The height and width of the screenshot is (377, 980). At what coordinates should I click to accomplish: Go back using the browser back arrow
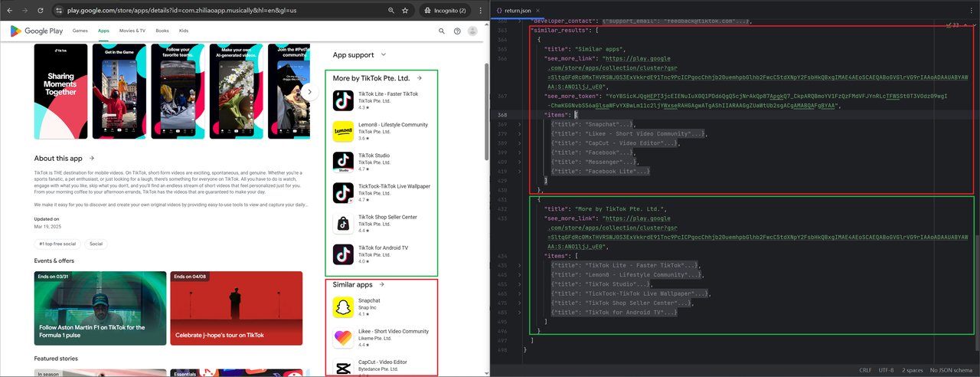click(x=9, y=11)
